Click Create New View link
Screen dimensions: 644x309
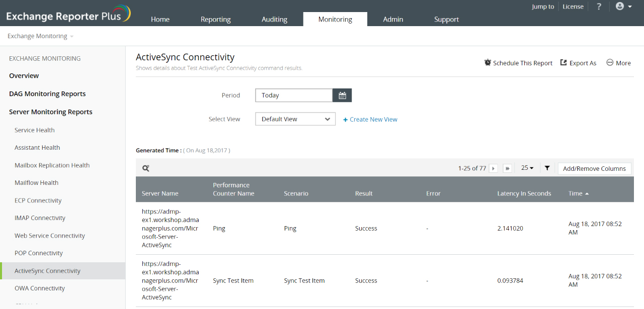[x=370, y=120]
